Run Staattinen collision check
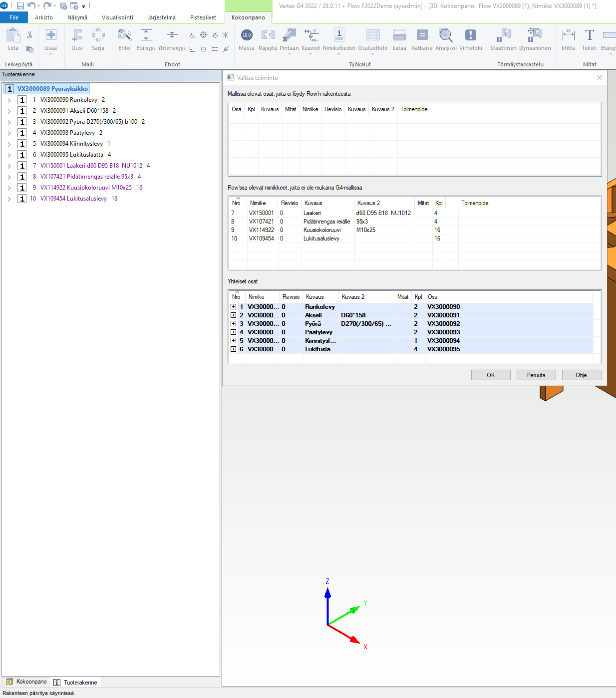616x698 pixels. [503, 35]
